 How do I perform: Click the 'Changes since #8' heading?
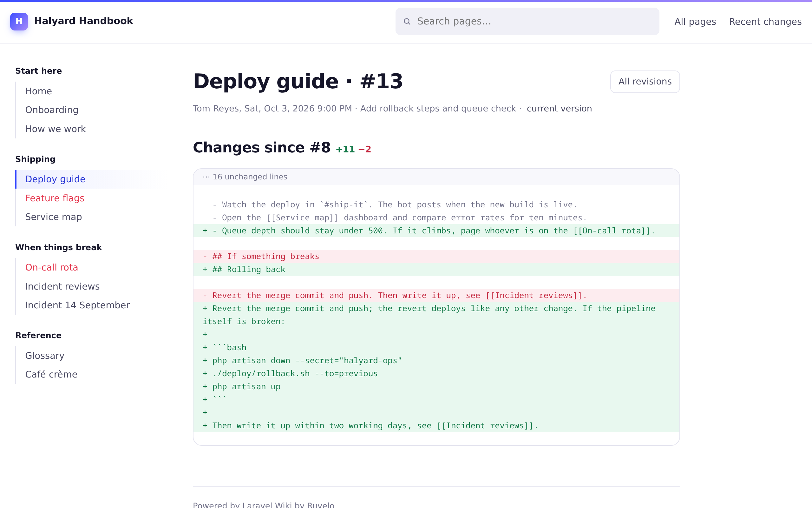point(262,148)
